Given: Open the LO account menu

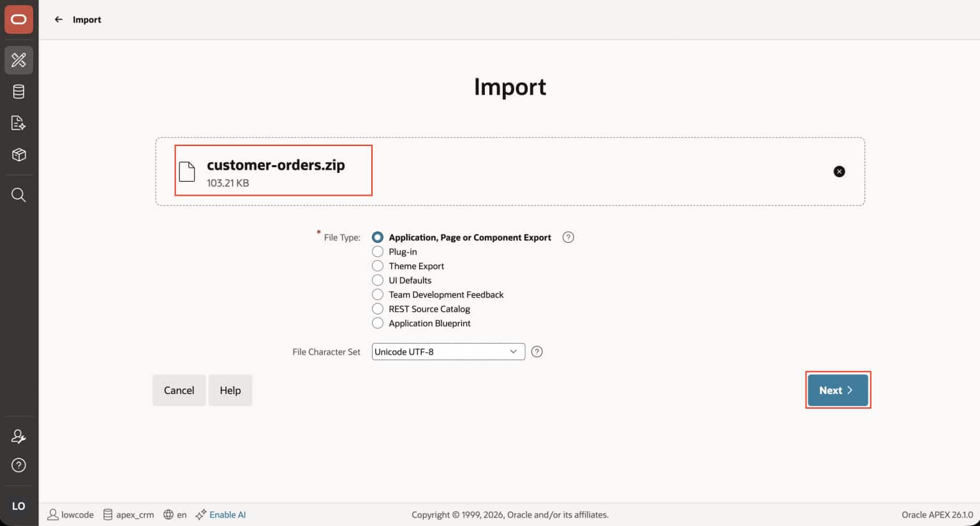Looking at the screenshot, I should tap(19, 506).
